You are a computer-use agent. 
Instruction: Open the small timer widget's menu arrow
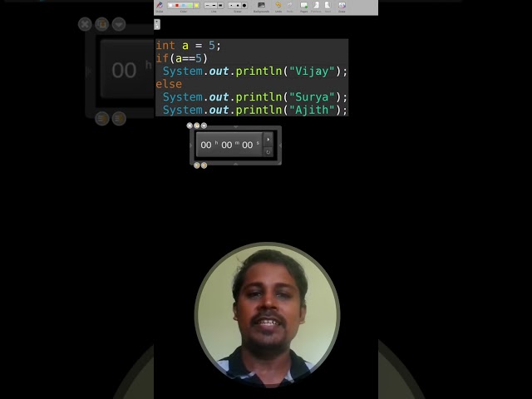(x=204, y=126)
